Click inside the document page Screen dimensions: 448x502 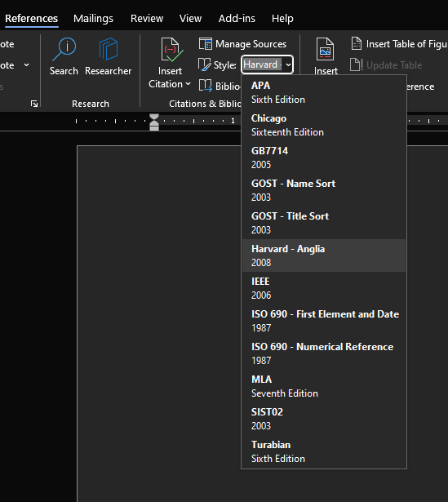[x=158, y=323]
